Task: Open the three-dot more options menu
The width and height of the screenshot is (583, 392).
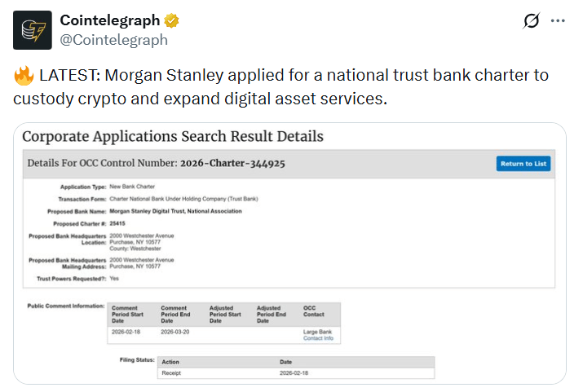Action: [558, 21]
